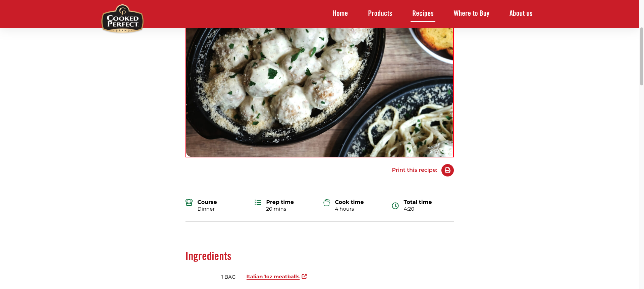
Task: Click the meatball recipe photo
Action: [x=320, y=92]
